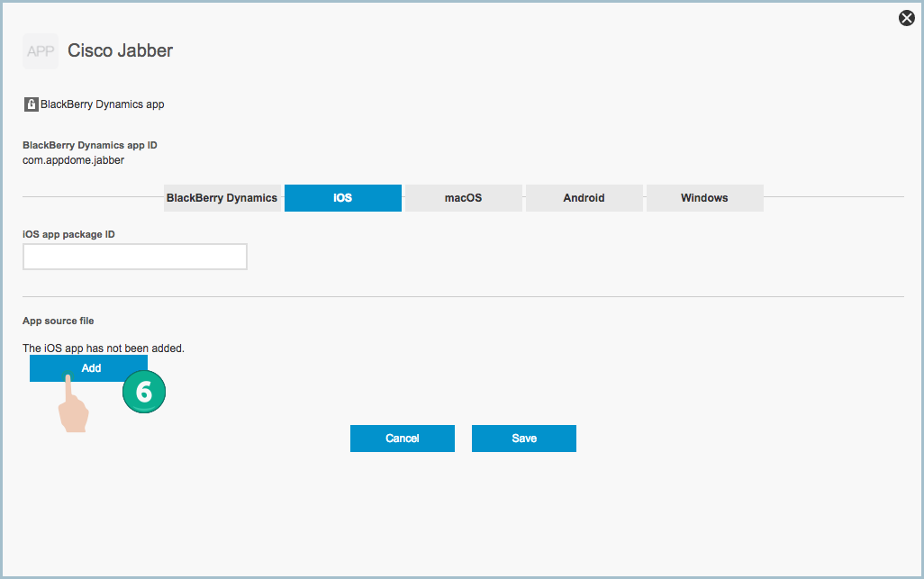Screen dimensions: 924x579
Task: Switch to the BlackBerry Dynamics tab
Action: click(x=222, y=198)
